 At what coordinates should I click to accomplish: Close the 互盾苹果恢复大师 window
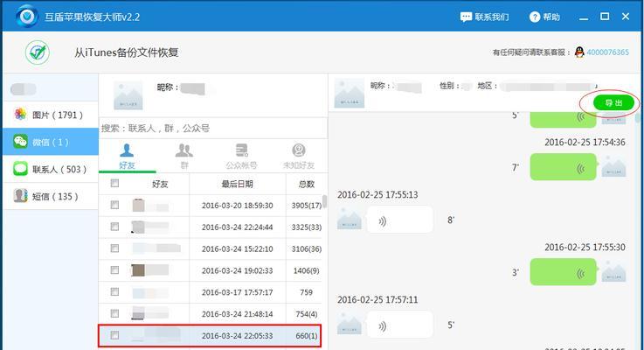[626, 17]
